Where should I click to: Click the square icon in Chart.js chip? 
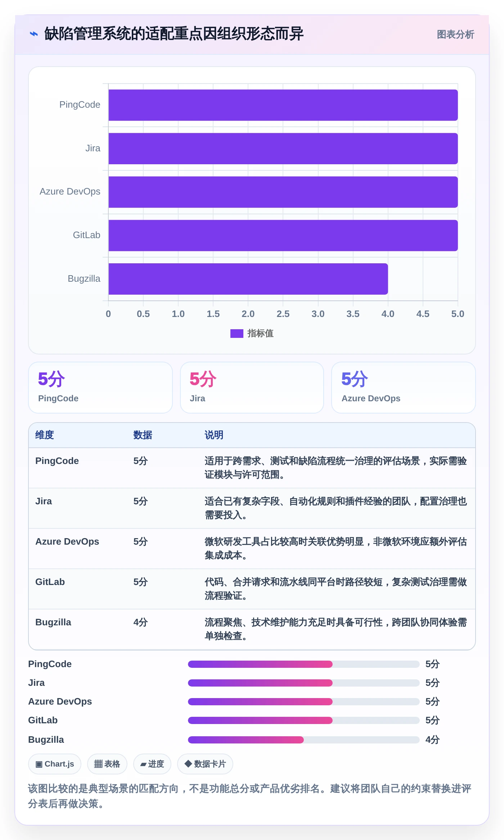point(39,764)
